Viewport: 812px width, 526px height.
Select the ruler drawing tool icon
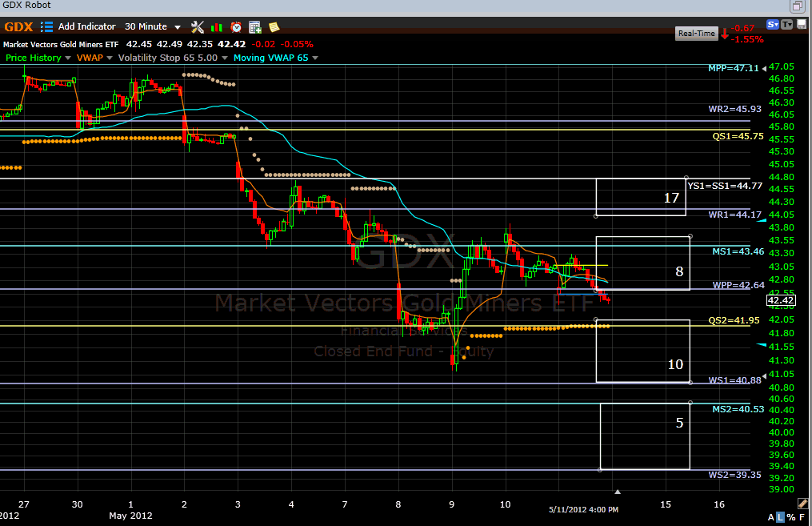(802, 504)
